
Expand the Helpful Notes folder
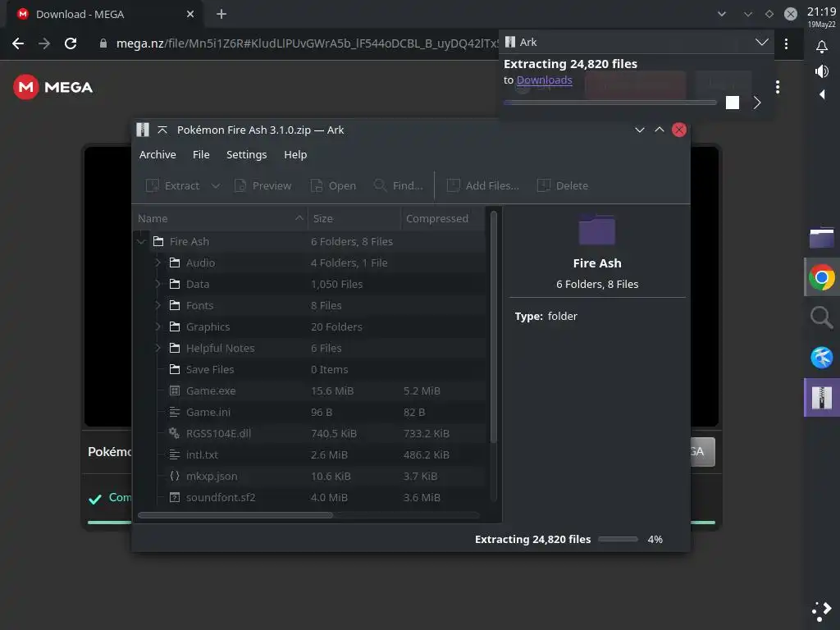157,348
